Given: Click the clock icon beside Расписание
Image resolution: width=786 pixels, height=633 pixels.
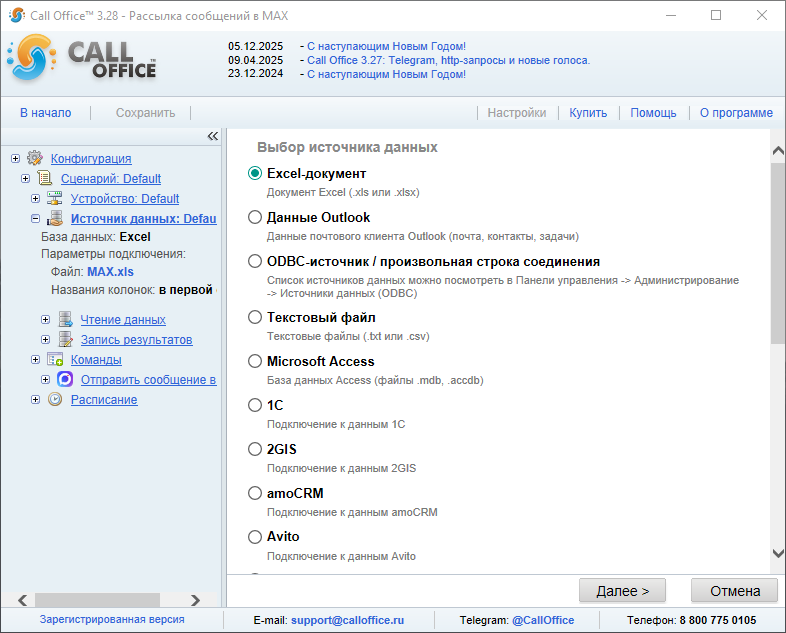Looking at the screenshot, I should point(55,399).
